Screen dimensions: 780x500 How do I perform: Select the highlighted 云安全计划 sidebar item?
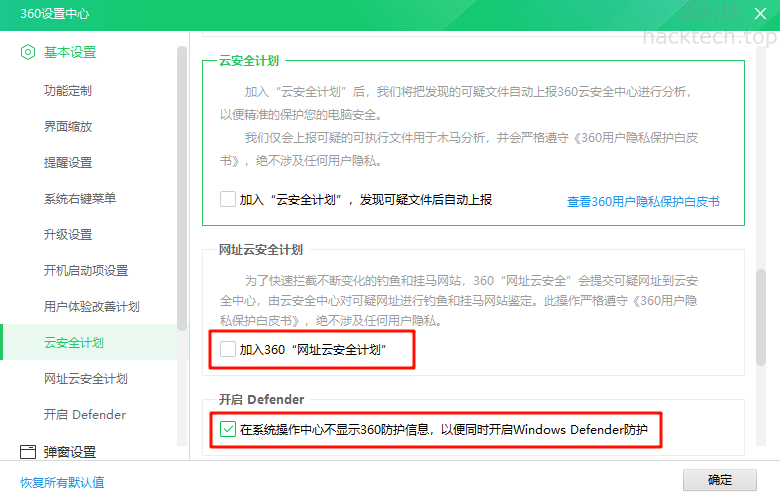click(74, 343)
